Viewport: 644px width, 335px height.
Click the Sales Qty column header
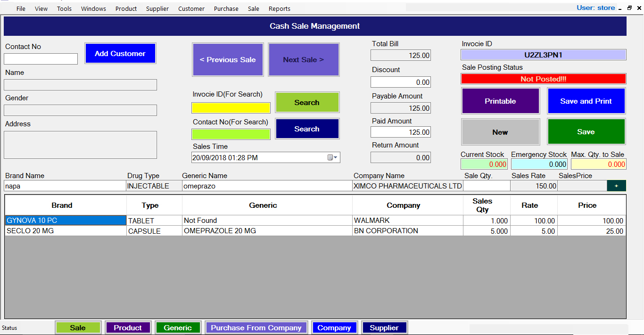[x=487, y=205]
